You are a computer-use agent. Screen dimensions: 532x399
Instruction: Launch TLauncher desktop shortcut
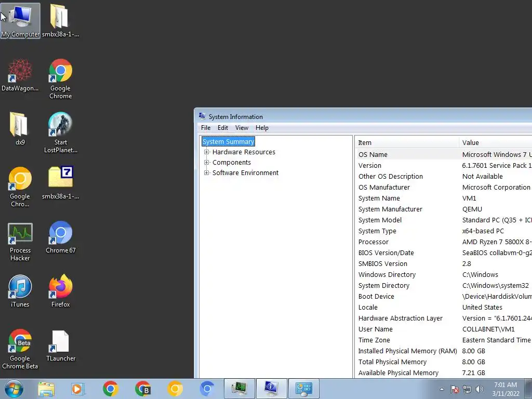coord(60,345)
